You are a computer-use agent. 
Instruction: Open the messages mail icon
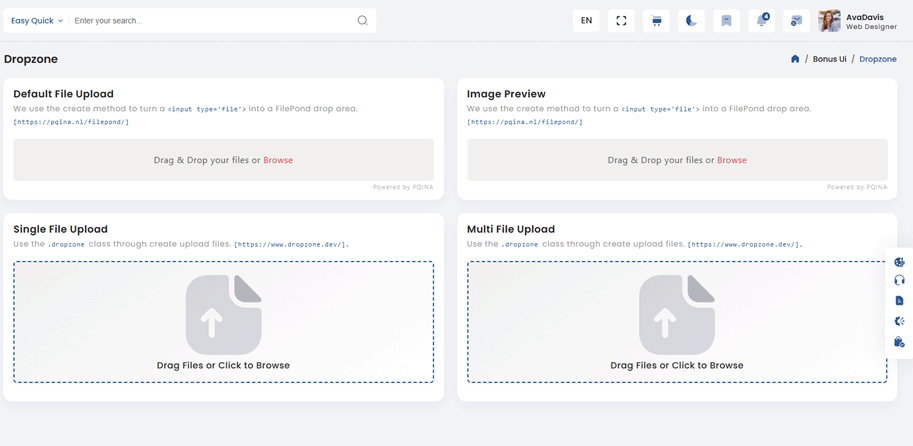796,21
